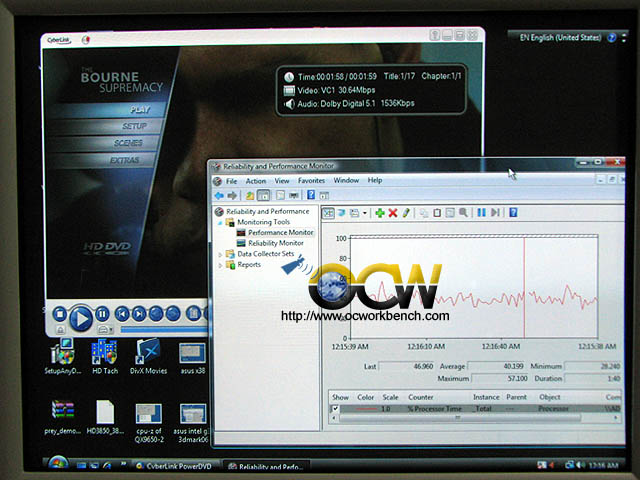Click the Forward arrow toolbar icon
This screenshot has width=640, height=480.
click(232, 196)
